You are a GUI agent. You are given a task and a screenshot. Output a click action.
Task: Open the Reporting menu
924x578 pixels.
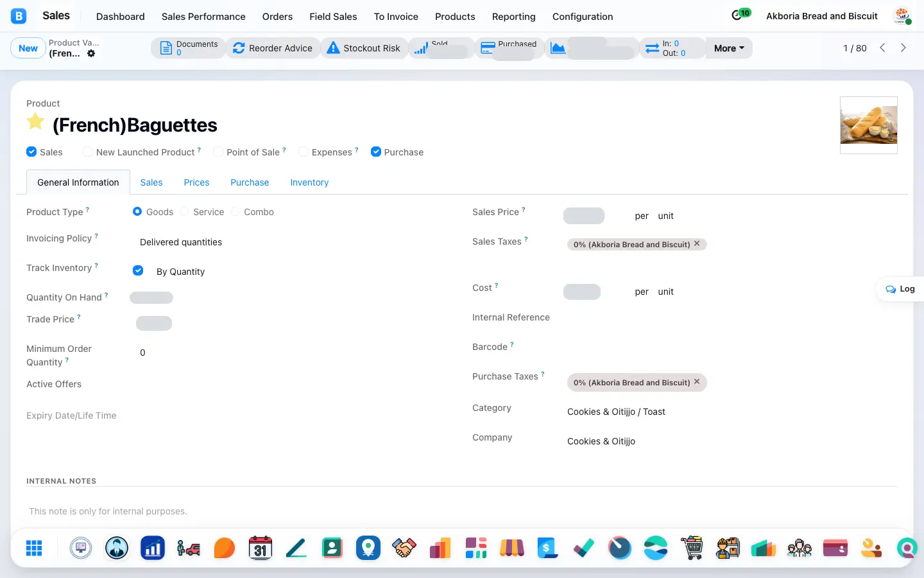click(x=513, y=16)
